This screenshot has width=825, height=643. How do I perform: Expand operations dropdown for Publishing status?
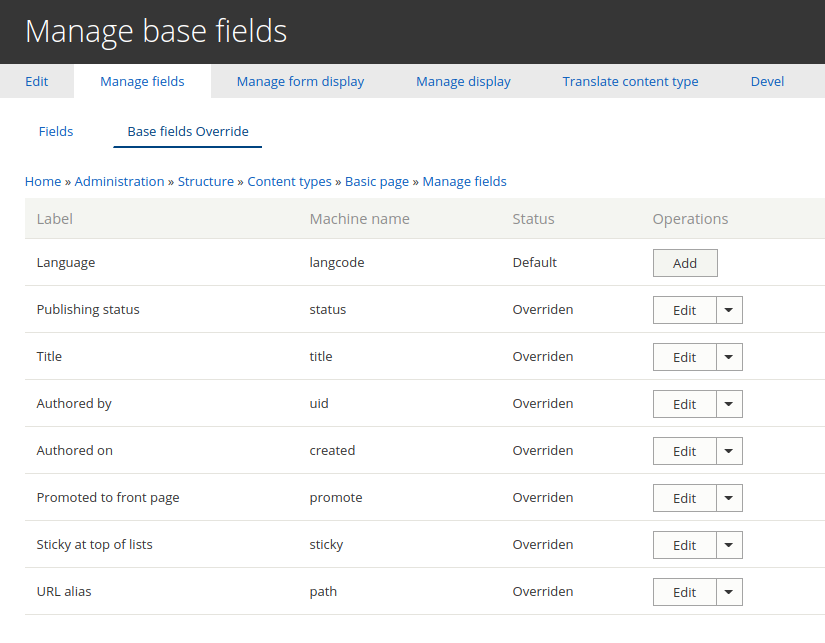click(x=729, y=310)
